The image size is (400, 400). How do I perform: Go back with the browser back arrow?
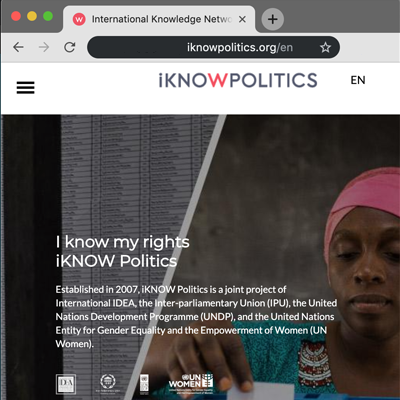(x=18, y=47)
